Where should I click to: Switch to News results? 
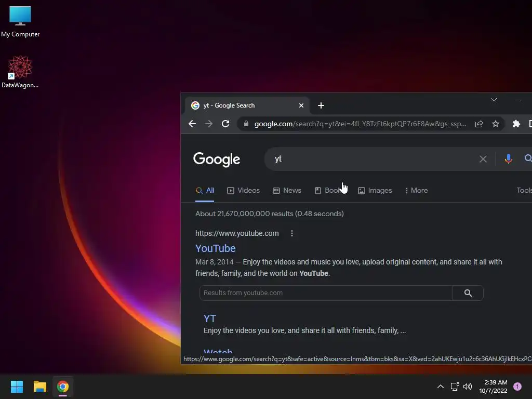[287, 190]
